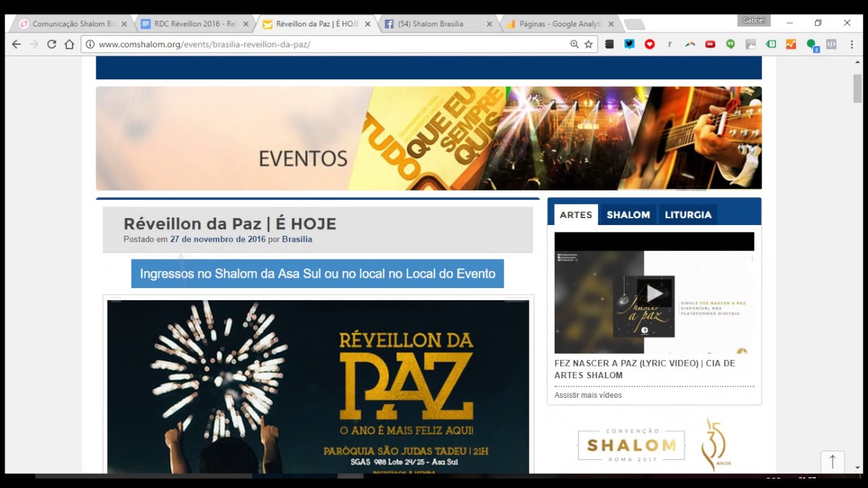
Task: Select the LITURGIA sidebar tab
Action: [x=688, y=215]
